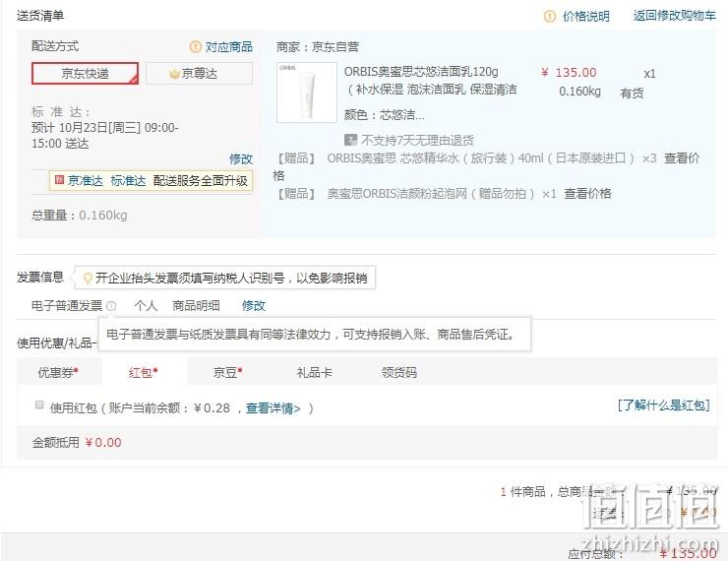
Task: Select 京尊达 delivery method
Action: coord(199,74)
